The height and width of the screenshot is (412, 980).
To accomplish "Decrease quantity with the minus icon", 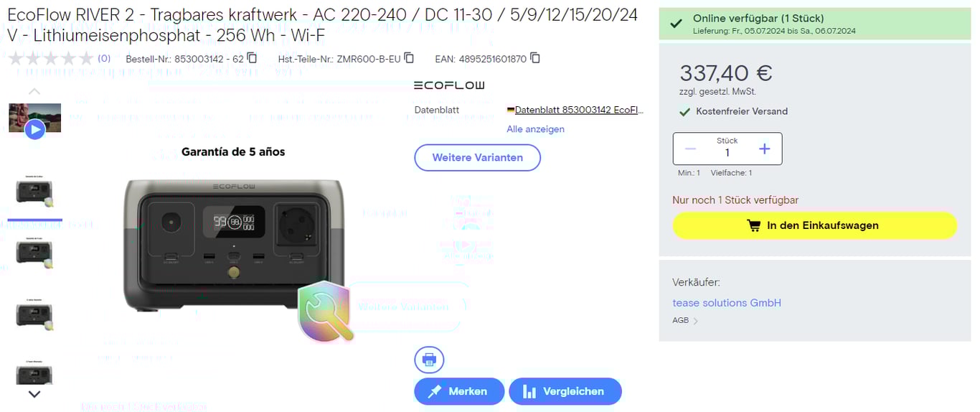I will pyautogui.click(x=690, y=149).
